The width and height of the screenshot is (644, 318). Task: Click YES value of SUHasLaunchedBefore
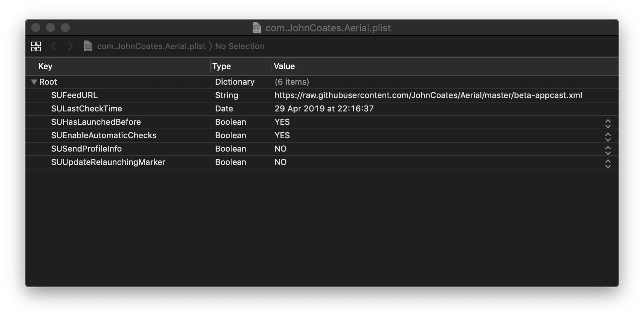coord(282,122)
